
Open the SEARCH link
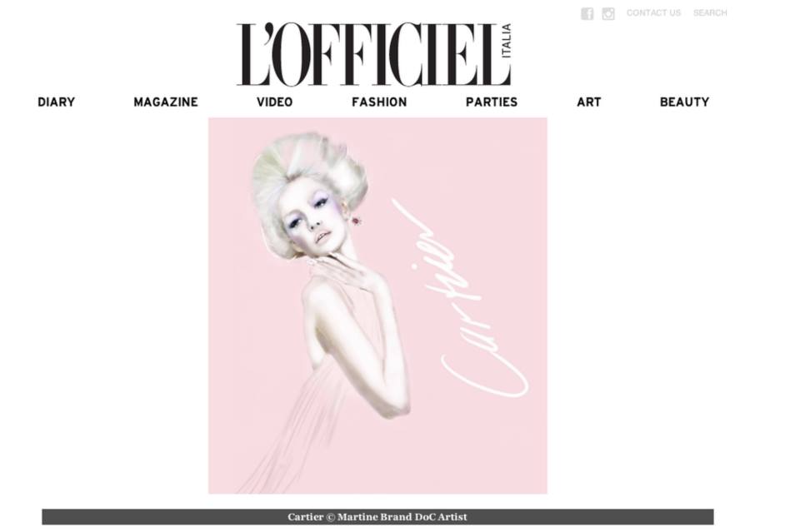(710, 12)
